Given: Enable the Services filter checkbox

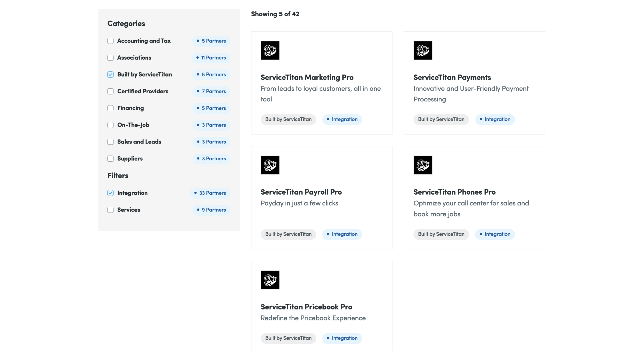Looking at the screenshot, I should (x=110, y=210).
